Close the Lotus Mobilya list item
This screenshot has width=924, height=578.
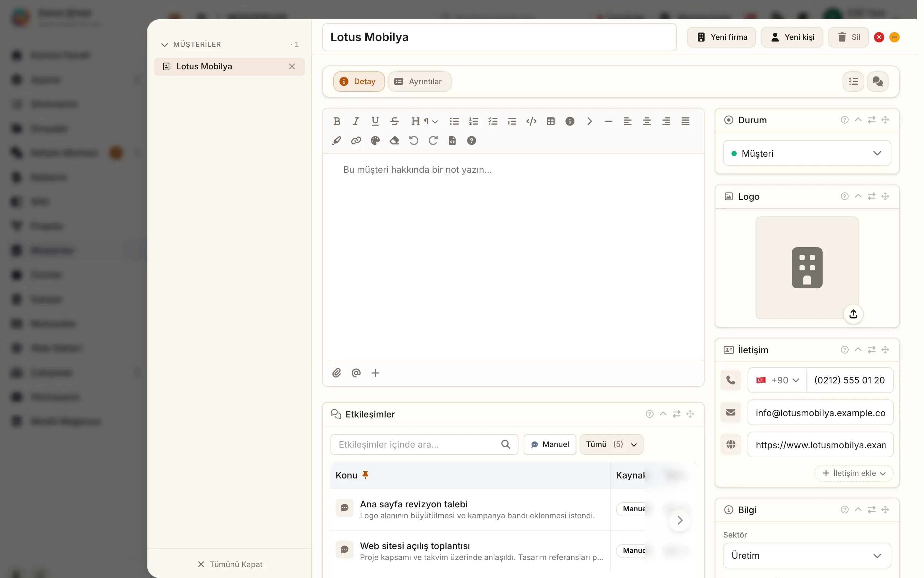[x=292, y=66]
